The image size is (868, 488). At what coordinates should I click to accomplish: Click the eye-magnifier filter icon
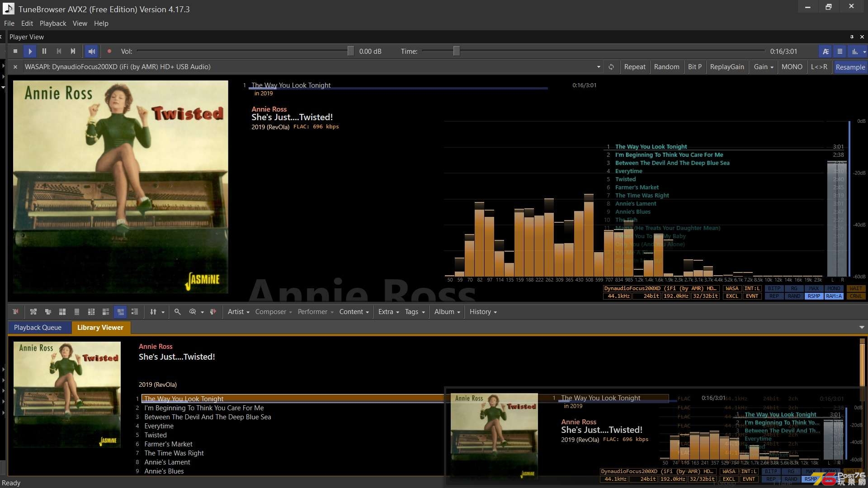[193, 312]
